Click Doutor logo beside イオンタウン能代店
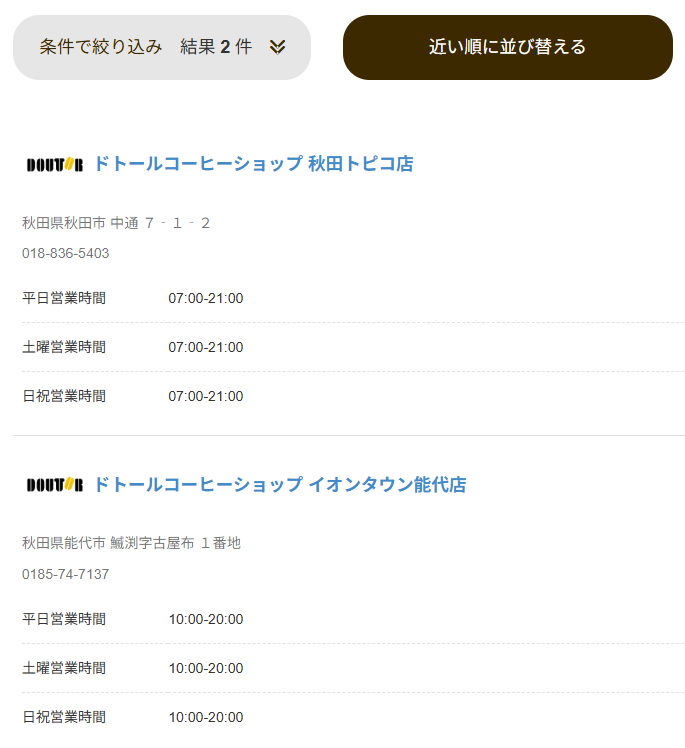The height and width of the screenshot is (748, 685). click(x=55, y=485)
